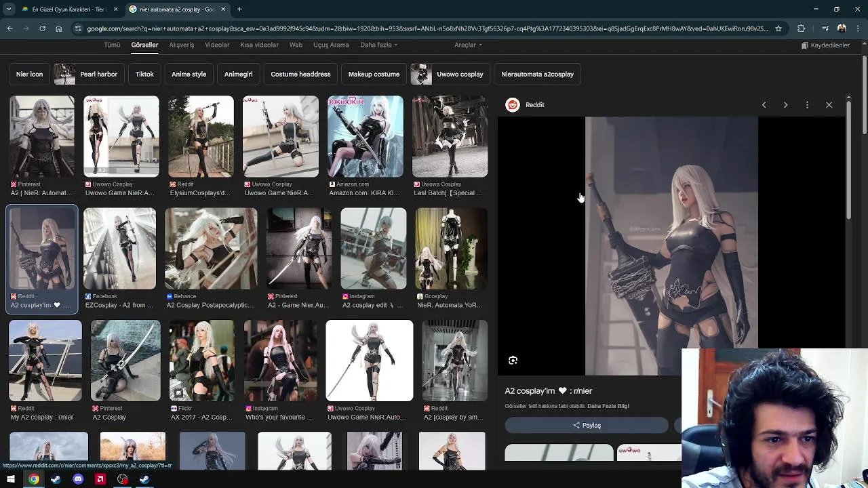This screenshot has width=868, height=488.
Task: Close the nier automata a2 cosplay tab
Action: (223, 9)
